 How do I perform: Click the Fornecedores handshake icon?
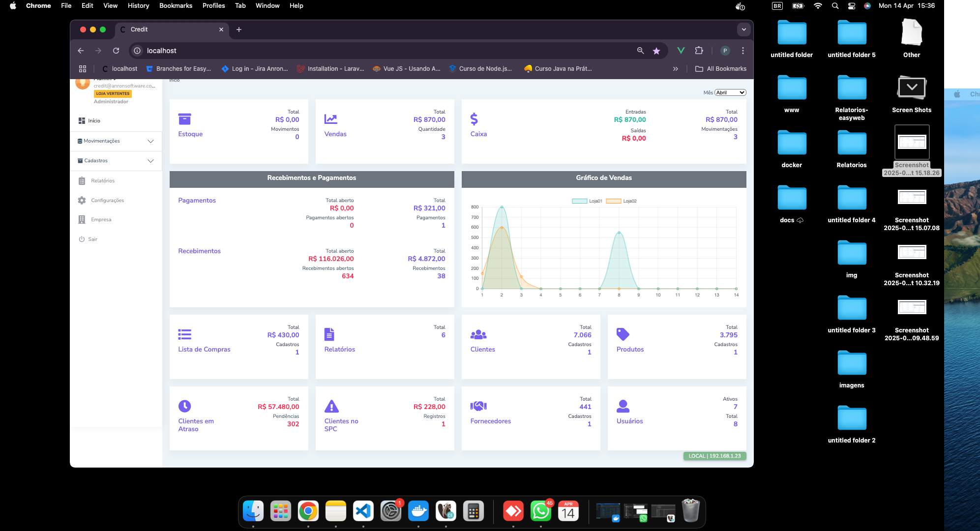(x=478, y=406)
